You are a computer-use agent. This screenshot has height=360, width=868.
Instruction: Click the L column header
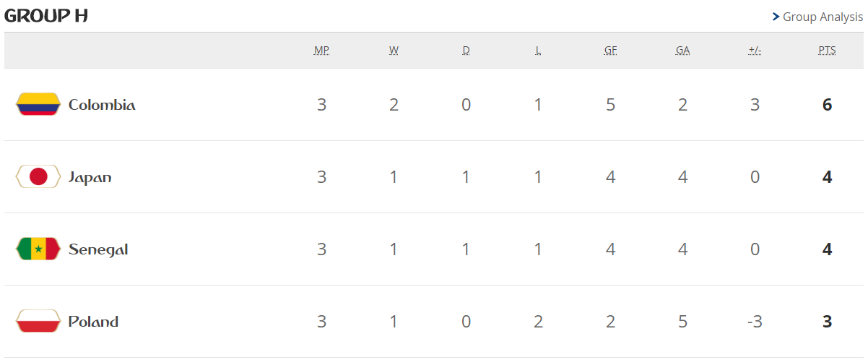[538, 50]
